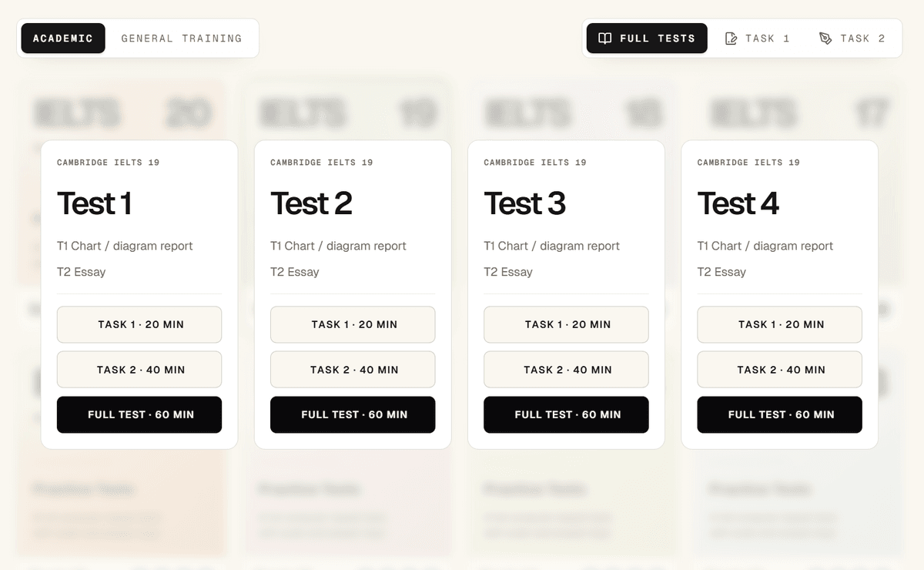Click T2 Essay text in Test 3 card
Viewport: 924px width, 570px height.
tap(508, 272)
